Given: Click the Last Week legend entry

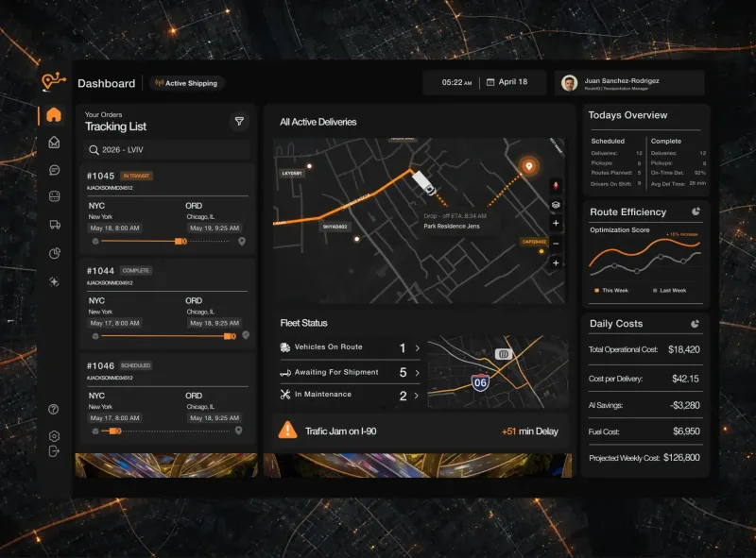Looking at the screenshot, I should click(669, 290).
